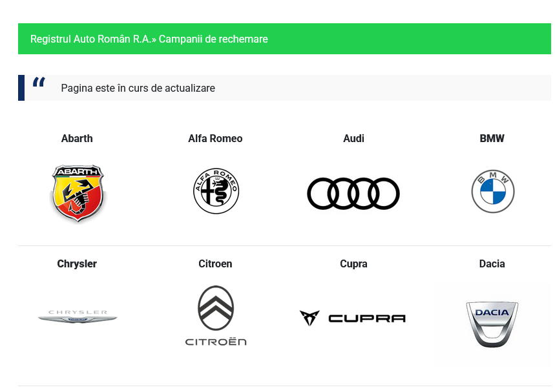Click the Cupra logo image
Viewport: 555px width, 392px height.
(x=353, y=318)
